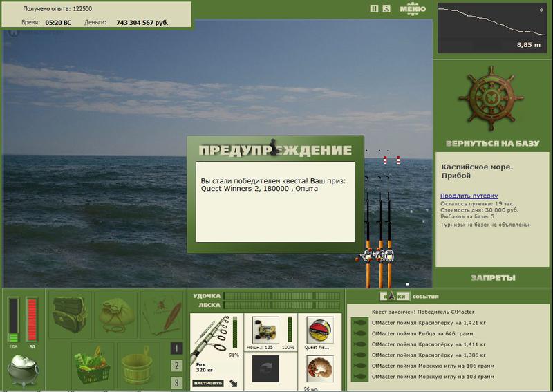The width and height of the screenshot is (553, 392).
Task: Click the cauldron pot icon
Action: click(x=24, y=370)
